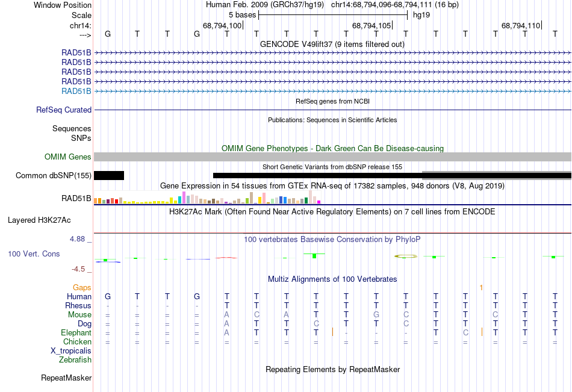Click the Human Feb. 2009 (GRCh37/hg19) assembly text
This screenshot has width=572, height=392.
(x=265, y=5)
